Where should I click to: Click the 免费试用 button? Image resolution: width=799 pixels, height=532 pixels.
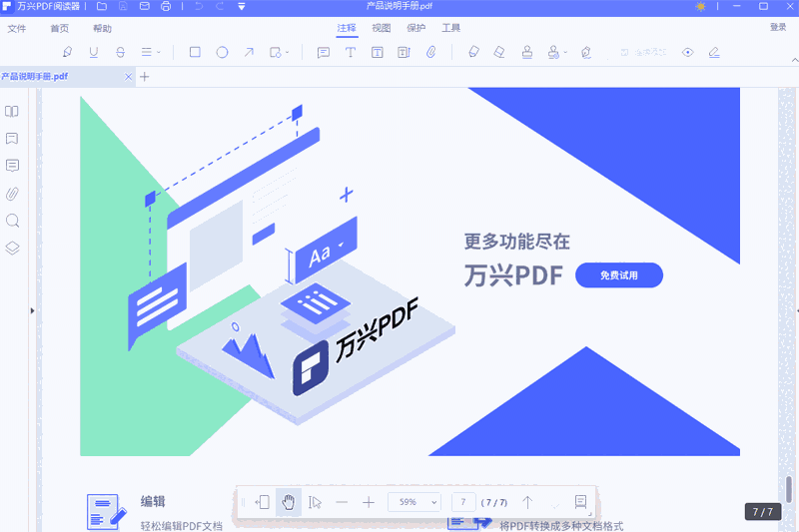coord(618,275)
